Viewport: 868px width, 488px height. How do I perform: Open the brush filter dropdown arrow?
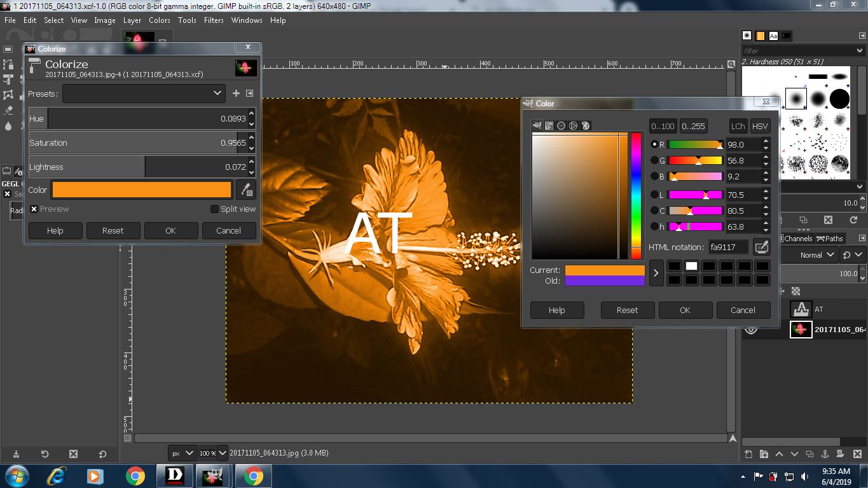click(859, 50)
